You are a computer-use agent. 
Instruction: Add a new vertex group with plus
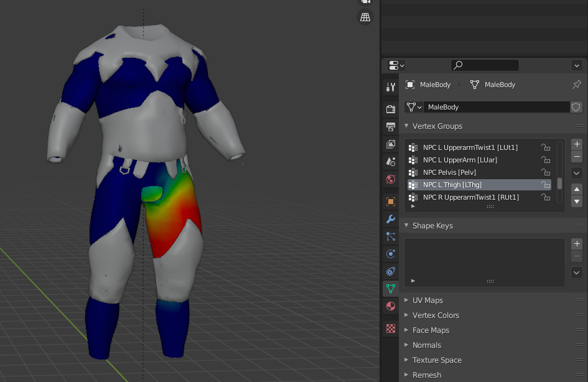coord(577,144)
